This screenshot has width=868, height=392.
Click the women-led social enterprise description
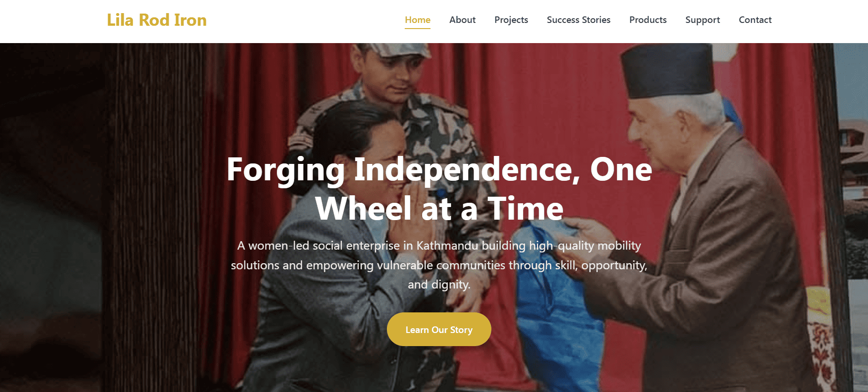click(x=439, y=265)
